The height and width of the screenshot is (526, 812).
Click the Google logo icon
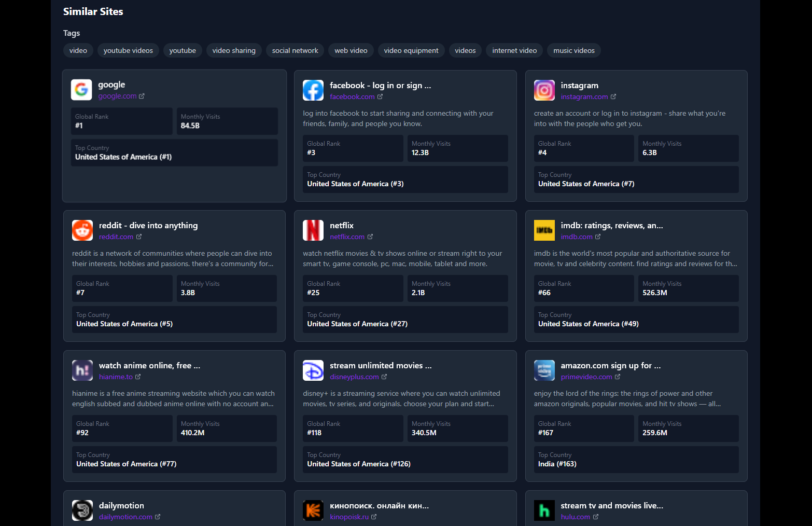[81, 90]
